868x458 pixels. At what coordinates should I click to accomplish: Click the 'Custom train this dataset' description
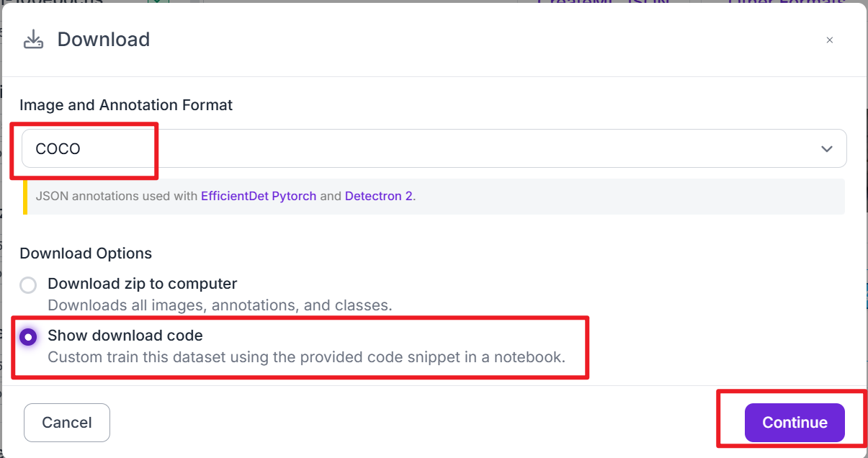[306, 356]
